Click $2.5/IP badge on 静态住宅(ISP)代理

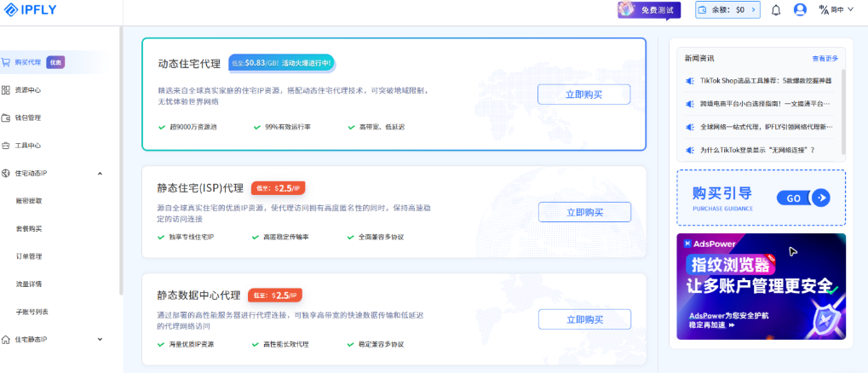click(x=278, y=188)
